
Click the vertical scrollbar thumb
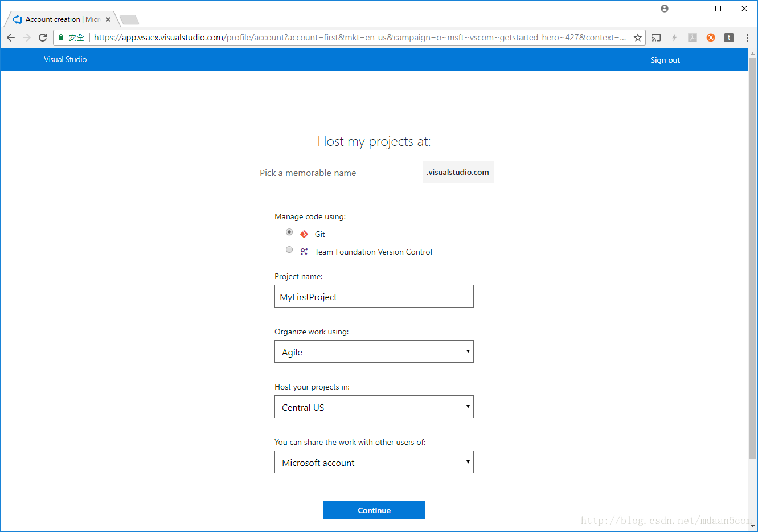click(753, 258)
